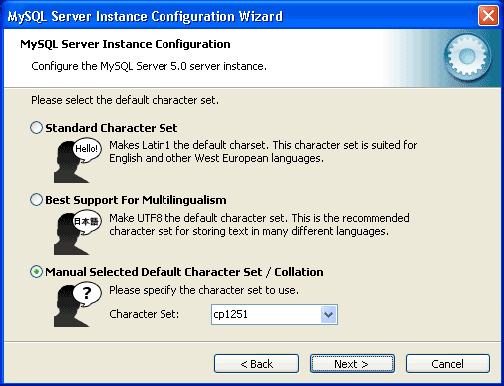Select Manual Selected Default Character Set radio

pos(36,272)
